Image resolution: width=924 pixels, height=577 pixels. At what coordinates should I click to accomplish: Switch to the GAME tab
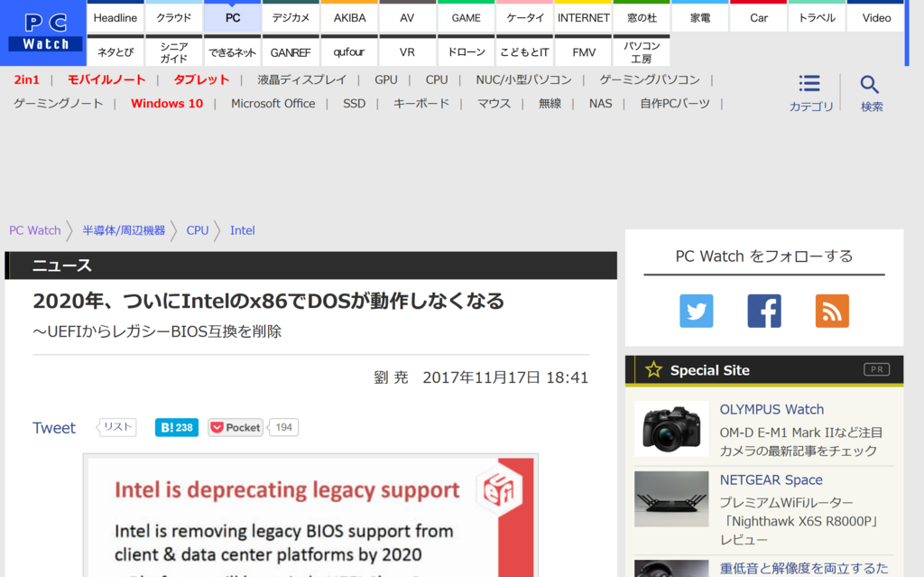point(467,18)
